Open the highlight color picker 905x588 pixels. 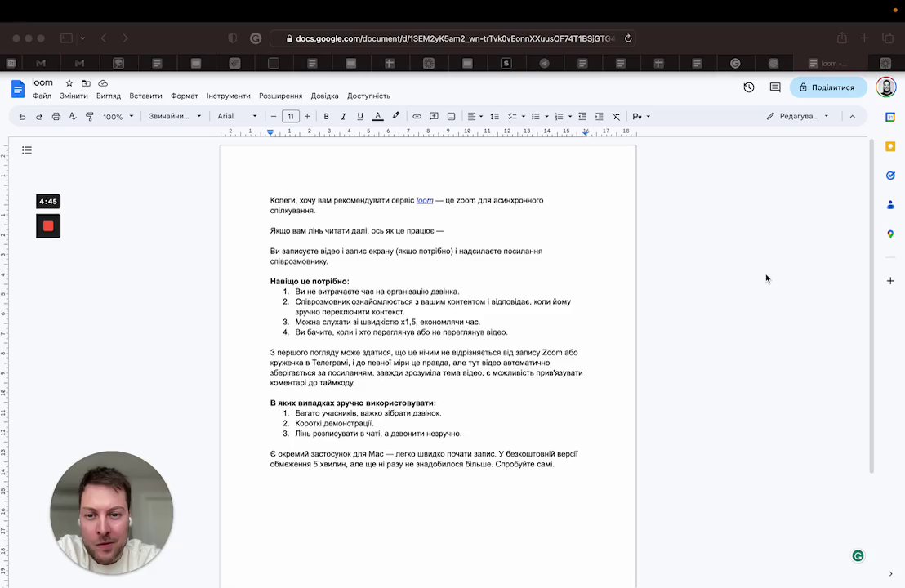point(395,117)
